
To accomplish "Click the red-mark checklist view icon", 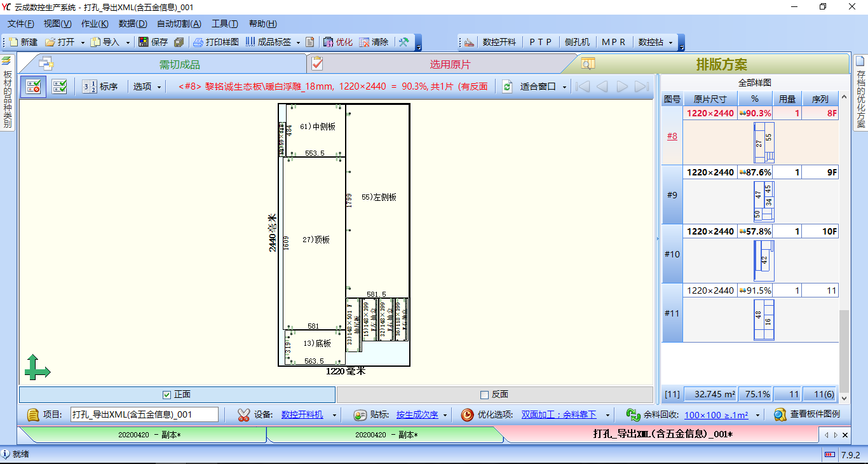I will [x=33, y=86].
